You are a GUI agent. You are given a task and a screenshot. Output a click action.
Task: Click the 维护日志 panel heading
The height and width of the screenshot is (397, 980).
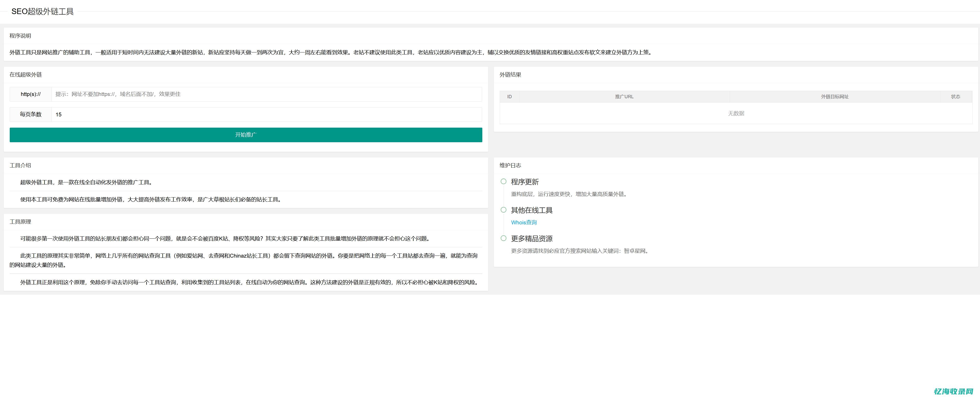click(x=510, y=165)
